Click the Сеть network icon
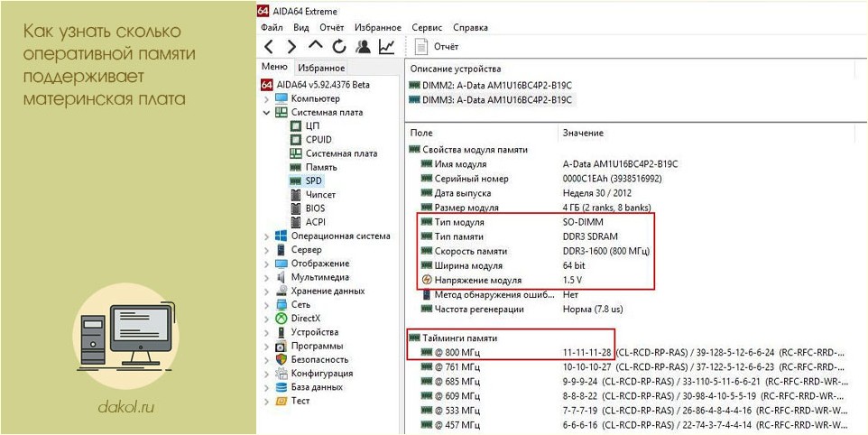 [x=282, y=305]
